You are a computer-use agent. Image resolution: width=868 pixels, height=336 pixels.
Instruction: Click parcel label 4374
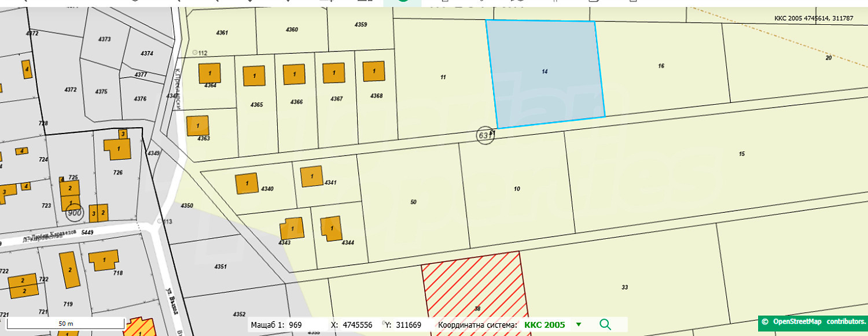[147, 53]
